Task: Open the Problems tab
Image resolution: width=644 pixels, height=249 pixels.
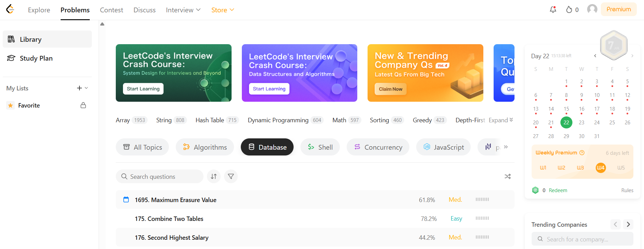Action: [75, 10]
